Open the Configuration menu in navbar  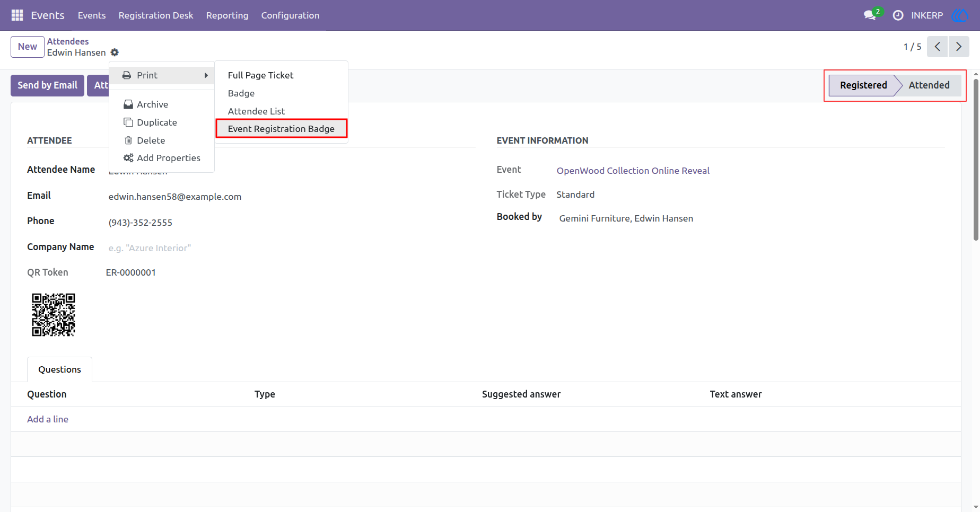(290, 15)
